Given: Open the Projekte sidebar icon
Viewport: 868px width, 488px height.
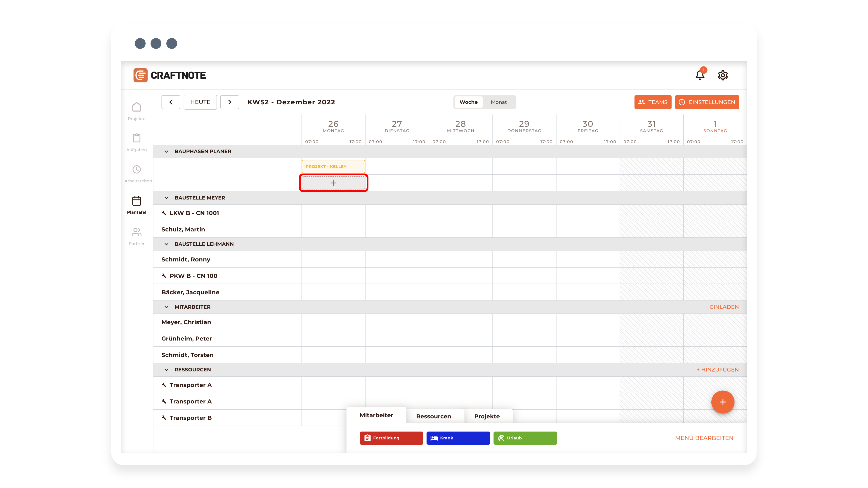Looking at the screenshot, I should pyautogui.click(x=137, y=108).
